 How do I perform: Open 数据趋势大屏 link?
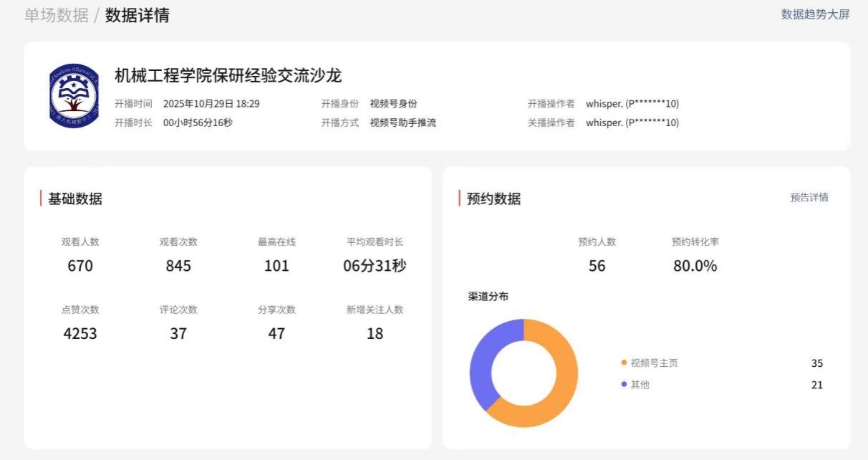[815, 14]
